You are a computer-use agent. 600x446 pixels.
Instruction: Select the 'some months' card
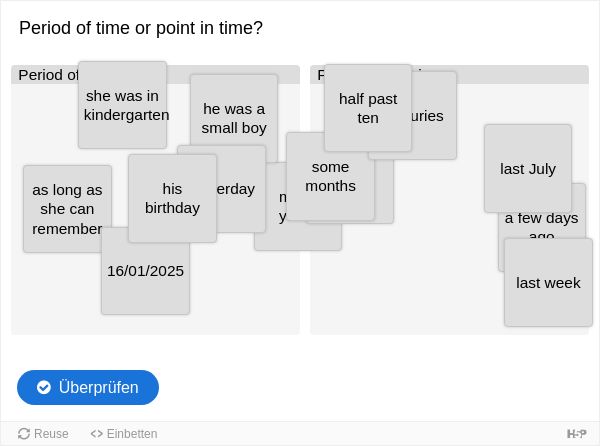click(330, 176)
